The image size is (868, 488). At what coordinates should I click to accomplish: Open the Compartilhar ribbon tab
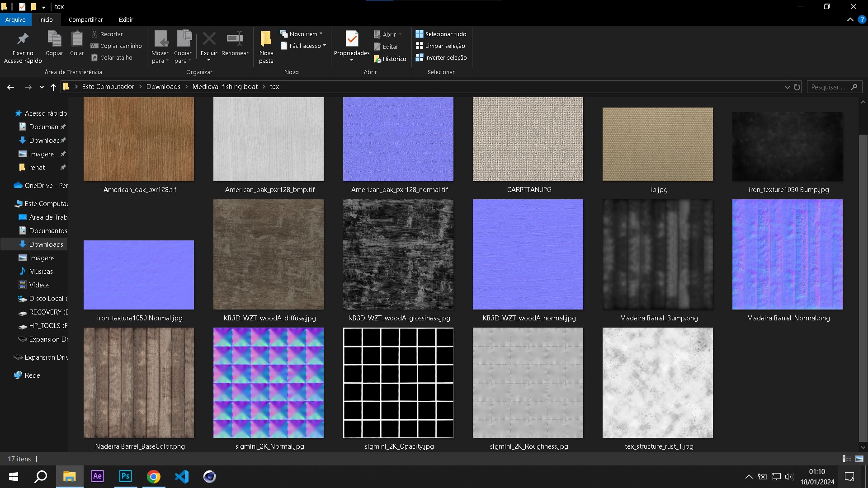[85, 19]
